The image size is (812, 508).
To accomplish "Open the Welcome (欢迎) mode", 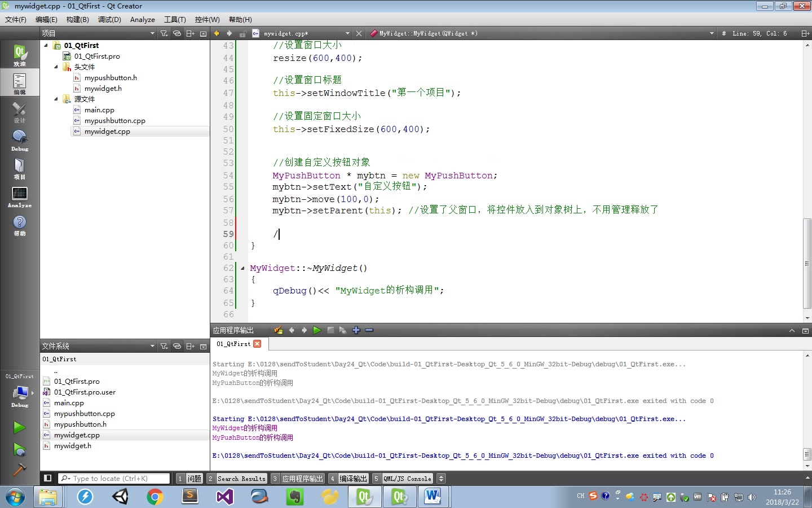I will [x=20, y=54].
